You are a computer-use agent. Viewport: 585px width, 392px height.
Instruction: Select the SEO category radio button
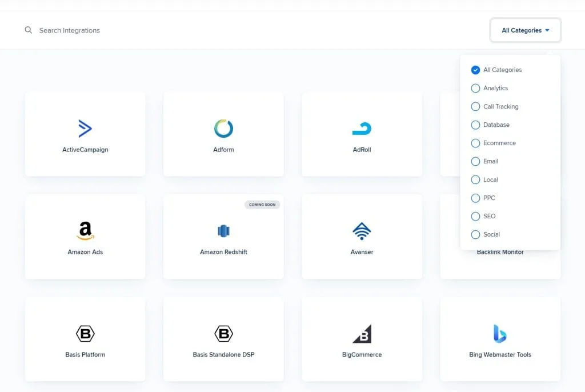(x=475, y=216)
